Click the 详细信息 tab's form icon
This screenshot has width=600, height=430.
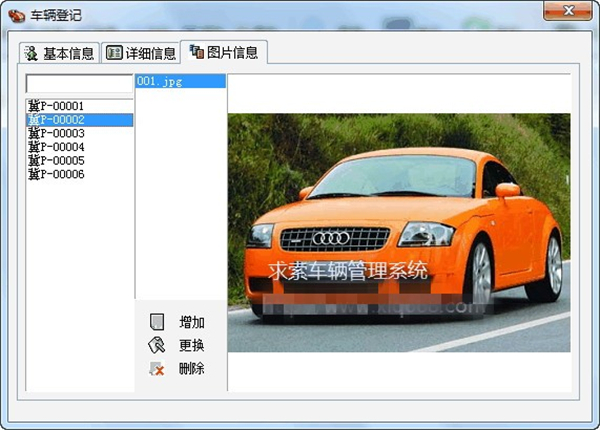pos(115,53)
